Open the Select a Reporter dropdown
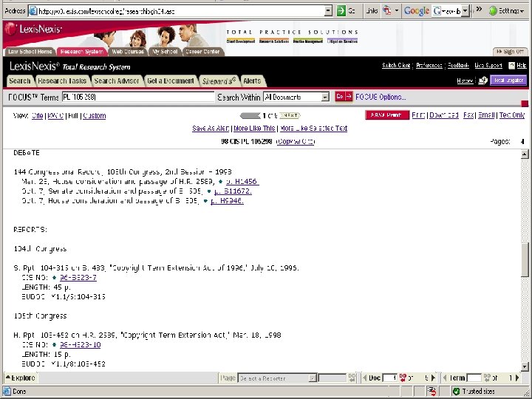The image size is (532, 399). pyautogui.click(x=313, y=378)
